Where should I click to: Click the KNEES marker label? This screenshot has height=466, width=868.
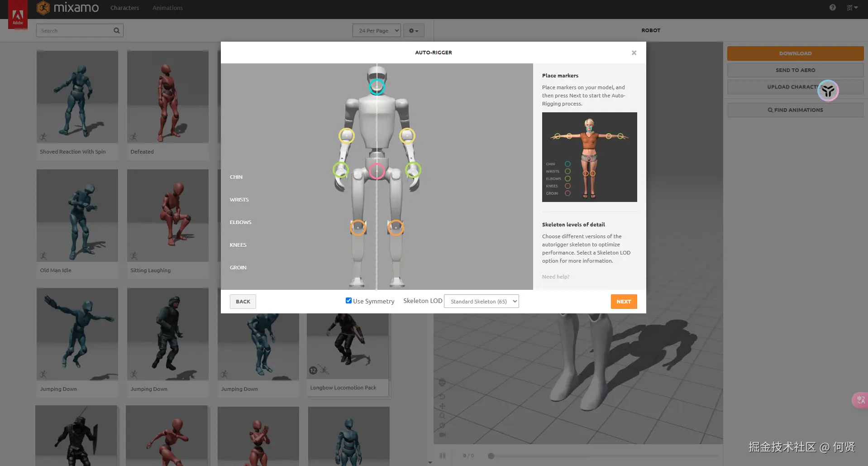click(x=238, y=245)
